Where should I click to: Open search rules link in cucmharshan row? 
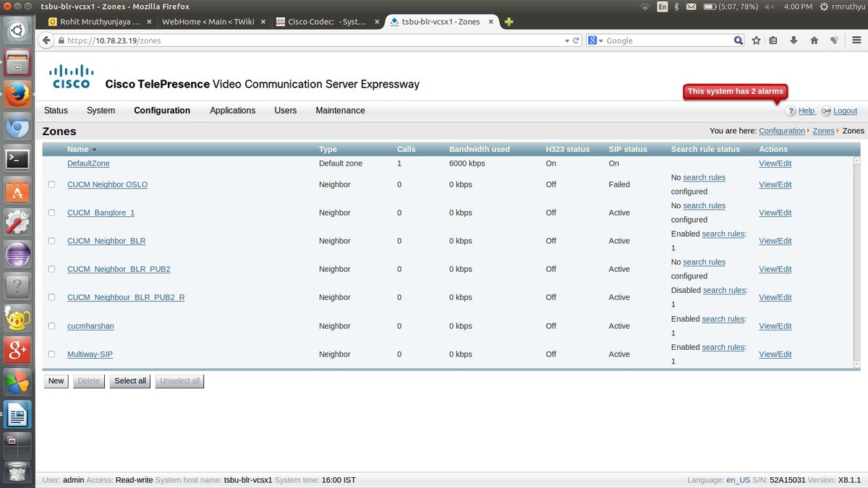(x=723, y=319)
